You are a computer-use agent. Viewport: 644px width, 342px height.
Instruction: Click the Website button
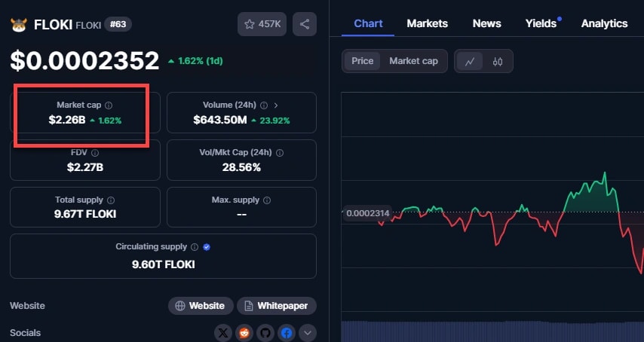click(200, 306)
